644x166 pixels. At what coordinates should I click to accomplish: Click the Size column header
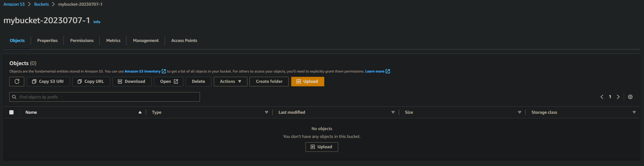(409, 112)
